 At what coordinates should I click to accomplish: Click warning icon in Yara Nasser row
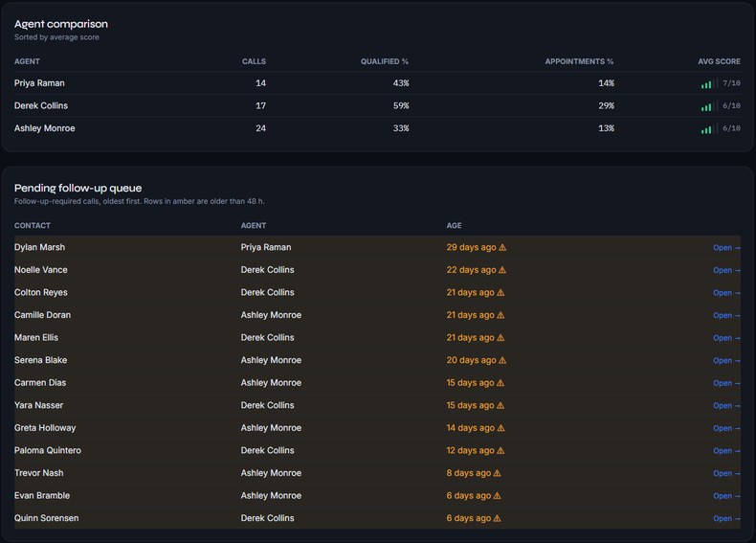click(x=500, y=405)
